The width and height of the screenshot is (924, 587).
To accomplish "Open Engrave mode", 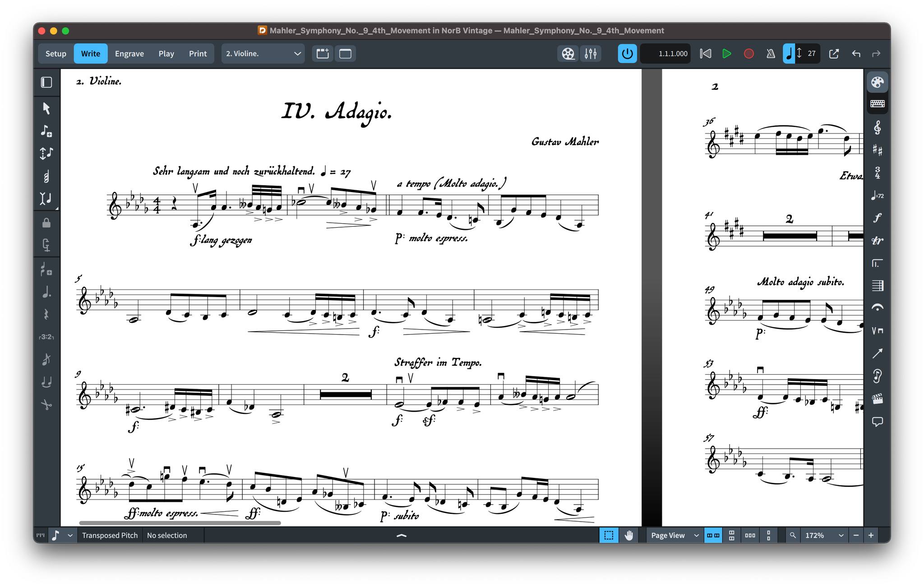I will (129, 54).
